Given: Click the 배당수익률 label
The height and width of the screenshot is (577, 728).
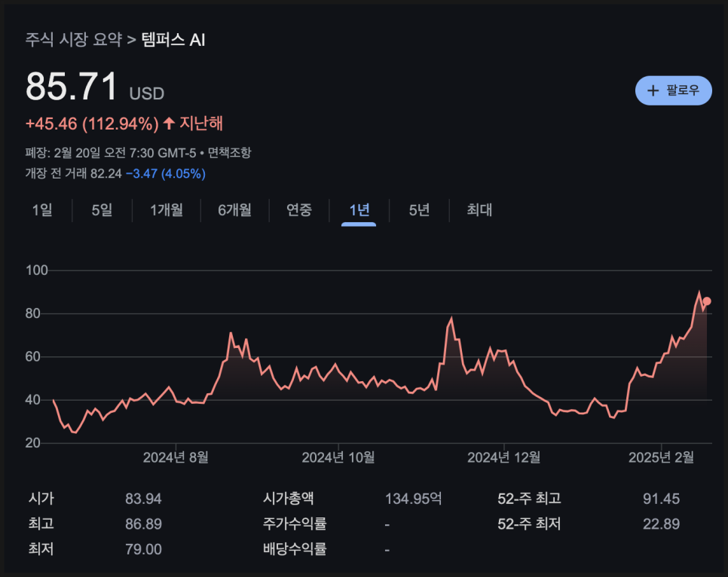Looking at the screenshot, I should click(x=295, y=548).
